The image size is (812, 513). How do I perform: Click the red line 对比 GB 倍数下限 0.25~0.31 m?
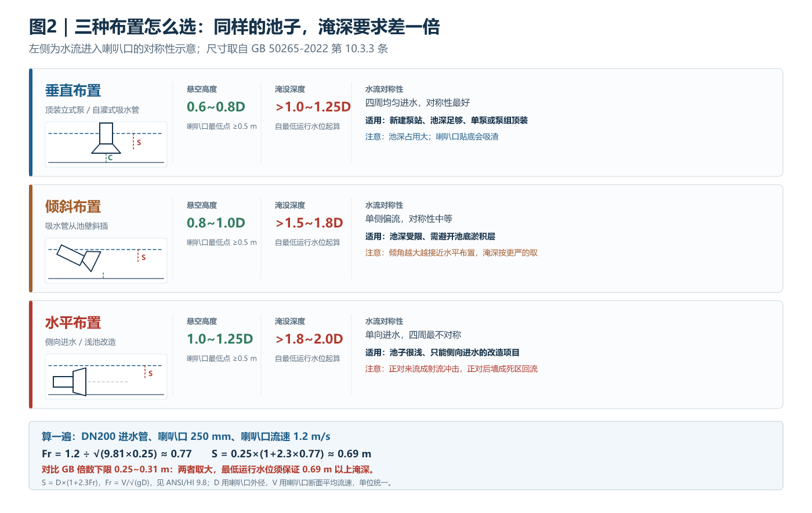209,469
